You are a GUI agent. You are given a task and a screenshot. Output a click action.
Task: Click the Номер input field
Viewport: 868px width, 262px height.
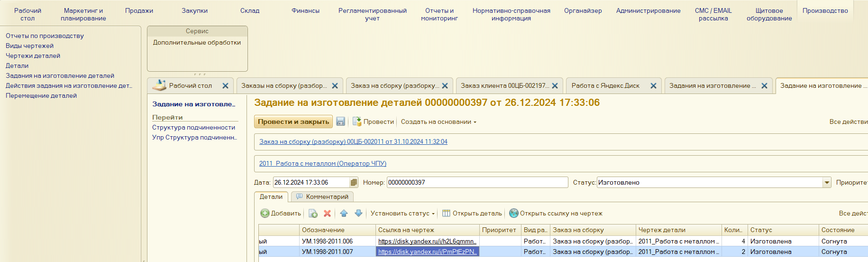tap(477, 182)
